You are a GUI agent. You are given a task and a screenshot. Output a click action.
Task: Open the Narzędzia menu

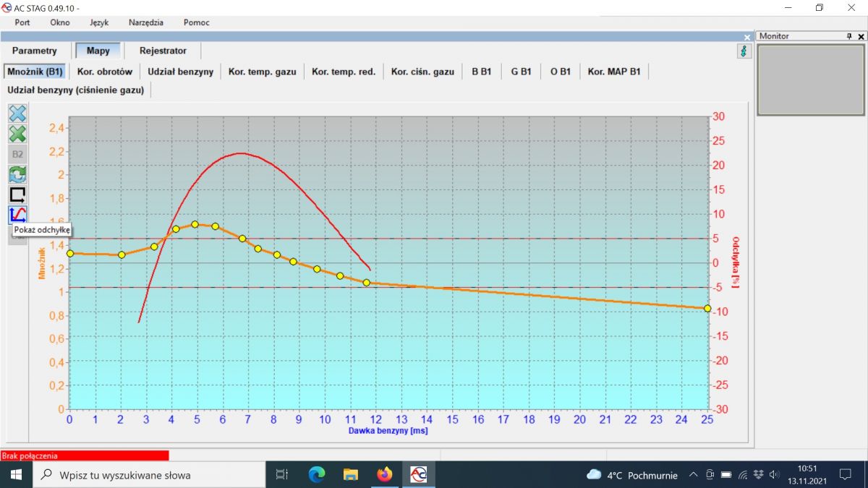coord(146,22)
